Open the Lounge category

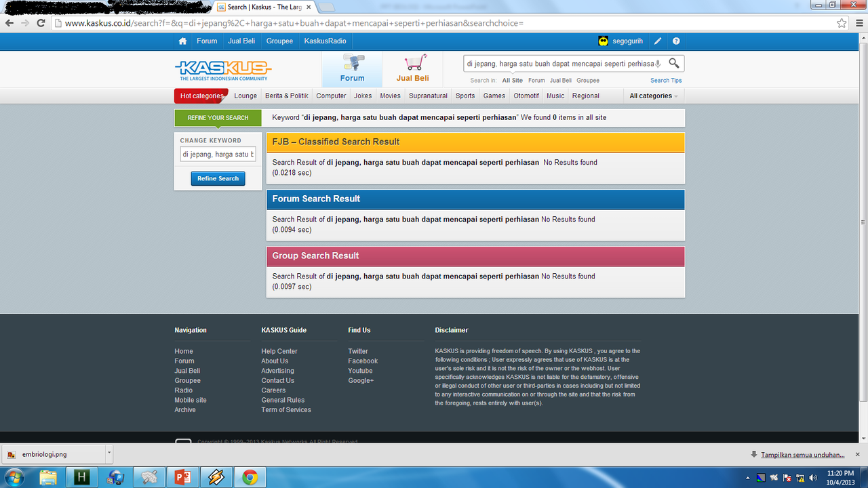tap(245, 96)
